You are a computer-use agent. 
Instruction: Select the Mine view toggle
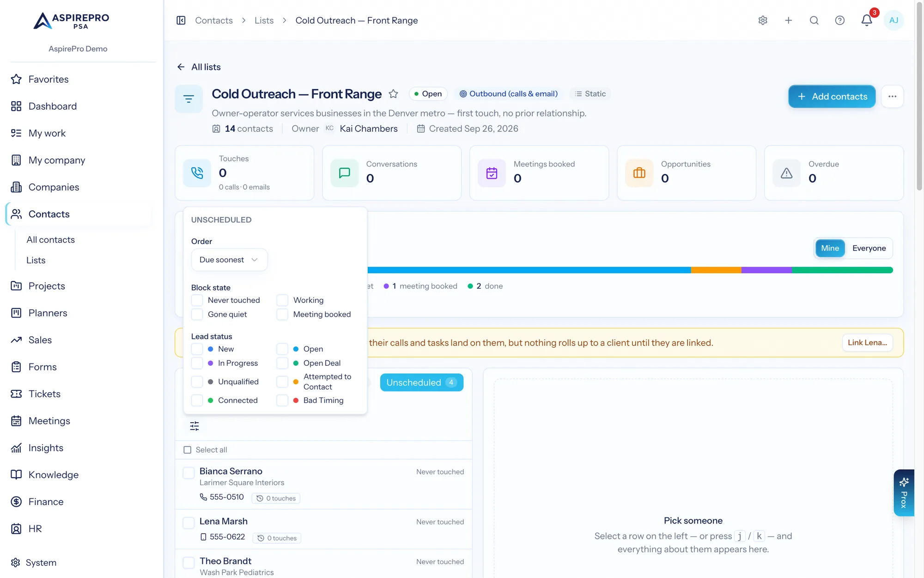(x=830, y=248)
